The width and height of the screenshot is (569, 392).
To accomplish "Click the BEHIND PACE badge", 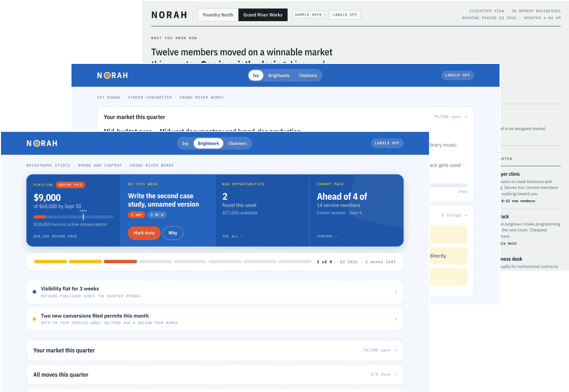I will [70, 185].
